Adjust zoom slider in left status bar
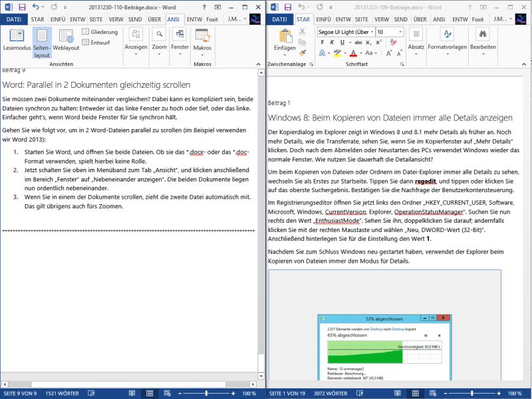Screen dimensions: 532x399 click(x=206, y=393)
